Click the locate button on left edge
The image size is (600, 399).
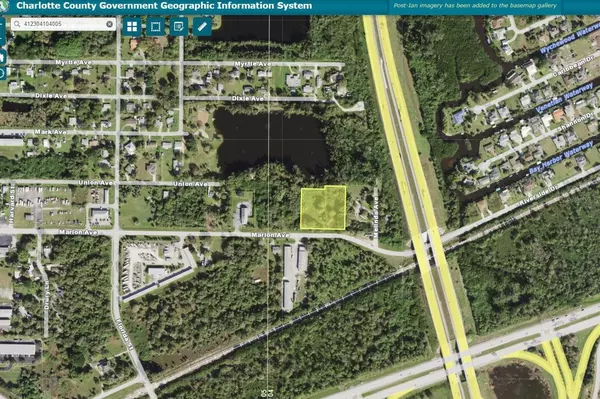pyautogui.click(x=2, y=73)
